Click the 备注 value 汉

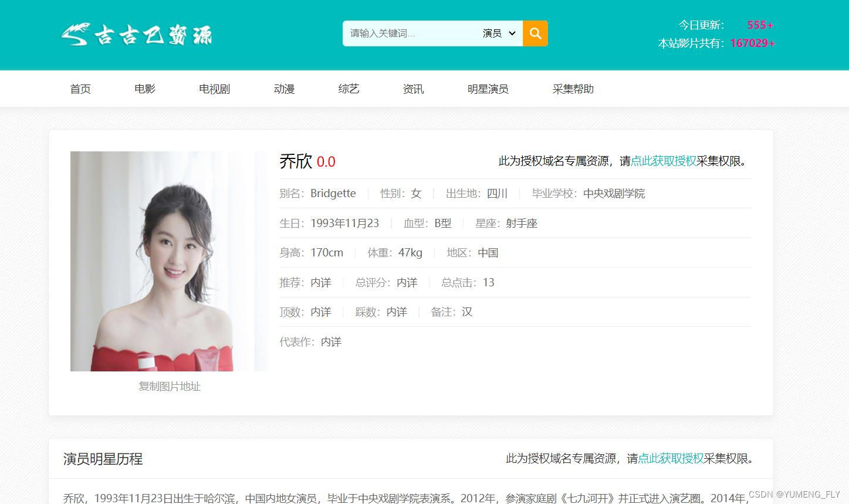(467, 312)
